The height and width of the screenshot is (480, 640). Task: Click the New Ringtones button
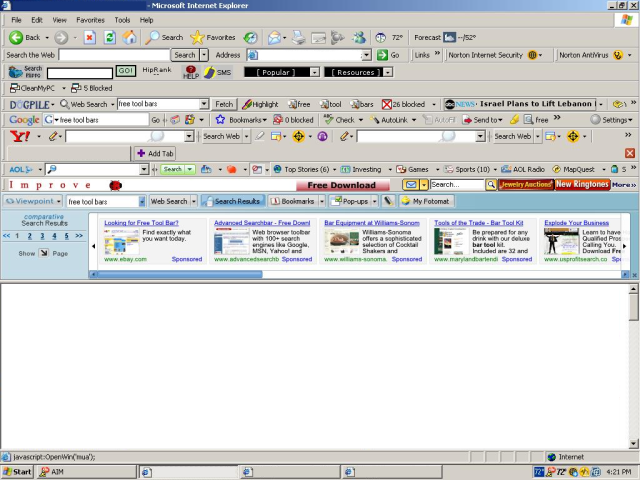pos(582,184)
